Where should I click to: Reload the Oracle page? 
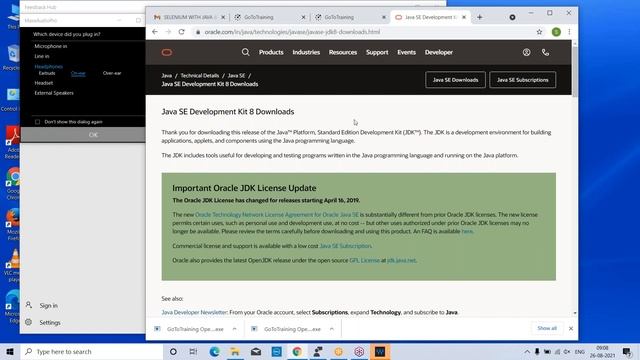point(182,32)
